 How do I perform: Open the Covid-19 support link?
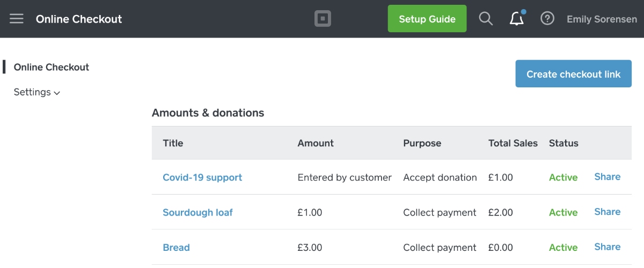click(202, 177)
